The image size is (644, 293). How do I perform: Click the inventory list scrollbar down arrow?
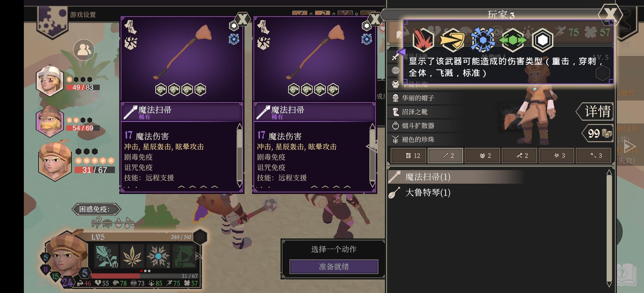pyautogui.click(x=609, y=284)
